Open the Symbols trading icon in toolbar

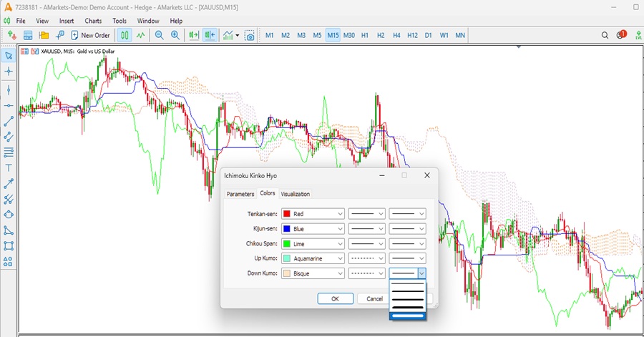point(12,35)
